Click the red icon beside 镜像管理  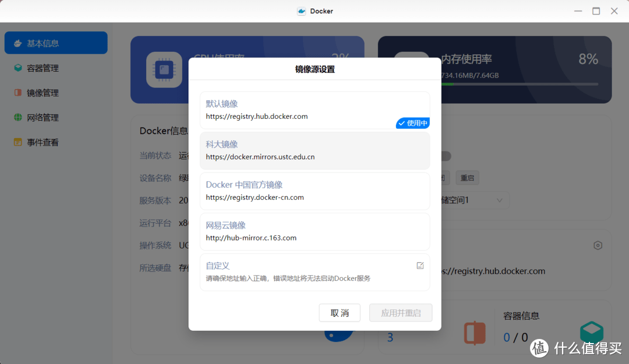pyautogui.click(x=17, y=93)
